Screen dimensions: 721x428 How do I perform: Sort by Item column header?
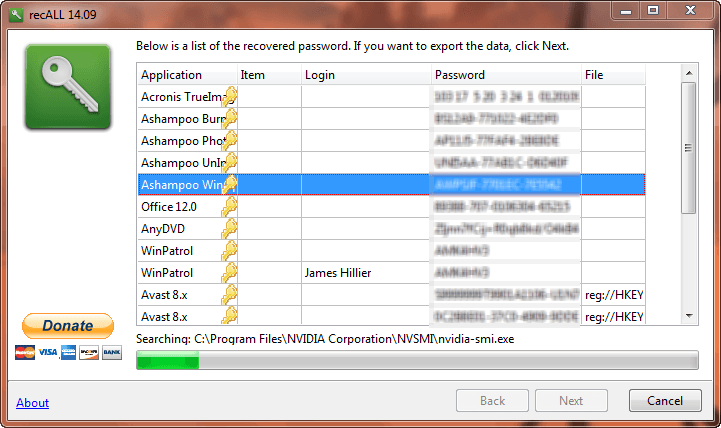pos(269,75)
